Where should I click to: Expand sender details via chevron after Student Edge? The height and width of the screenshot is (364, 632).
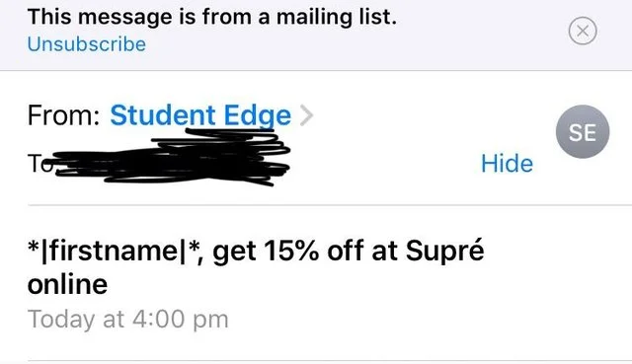[307, 115]
